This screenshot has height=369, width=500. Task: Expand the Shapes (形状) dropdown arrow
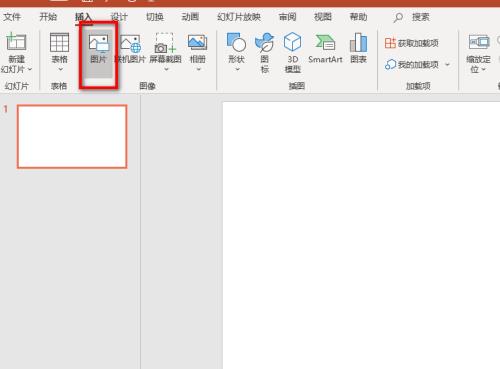[x=237, y=69]
